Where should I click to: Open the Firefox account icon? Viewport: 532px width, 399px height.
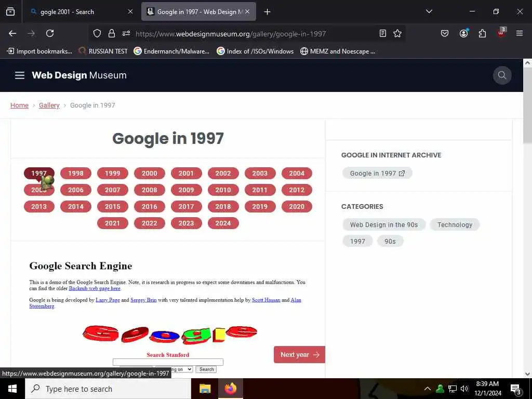(463, 33)
